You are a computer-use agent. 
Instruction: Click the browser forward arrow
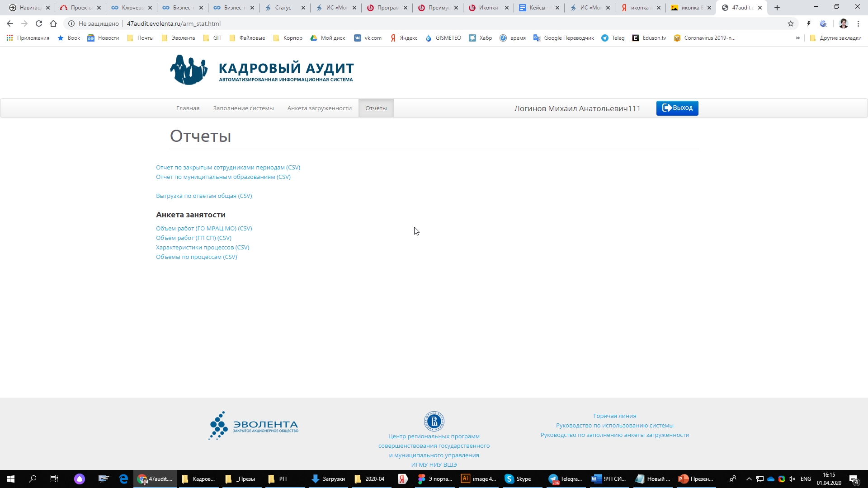coord(24,23)
